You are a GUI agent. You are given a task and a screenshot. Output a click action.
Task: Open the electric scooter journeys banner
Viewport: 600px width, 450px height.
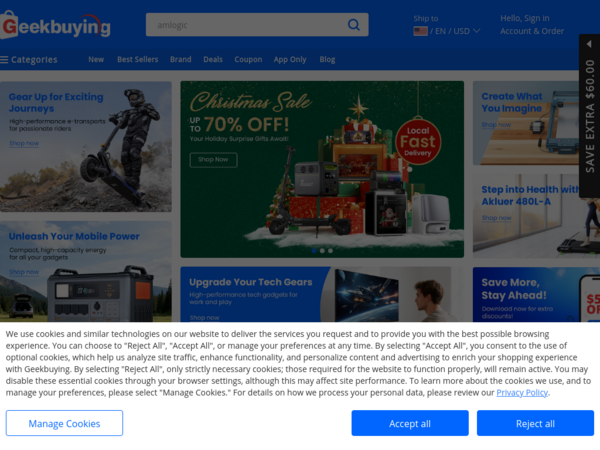(x=86, y=147)
